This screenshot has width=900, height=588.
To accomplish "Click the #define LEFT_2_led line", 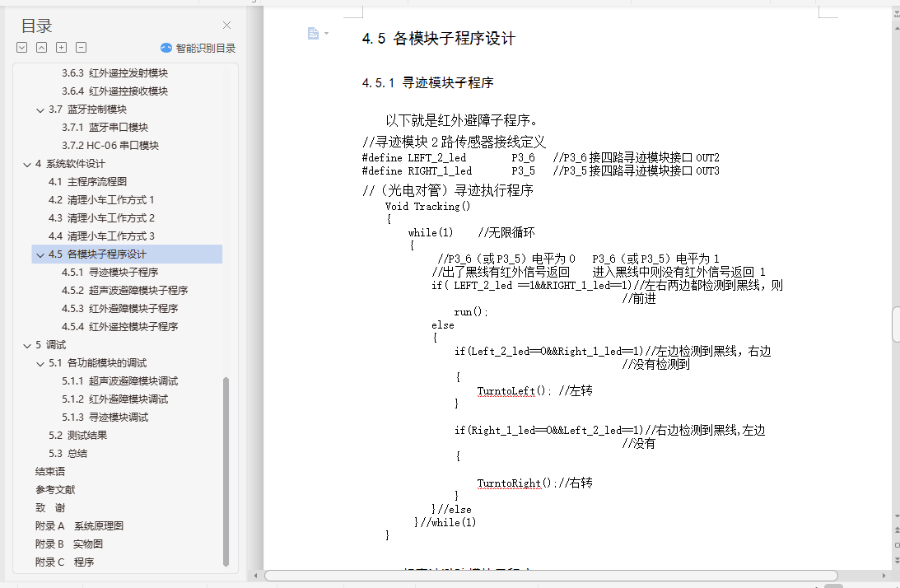I will tap(541, 157).
